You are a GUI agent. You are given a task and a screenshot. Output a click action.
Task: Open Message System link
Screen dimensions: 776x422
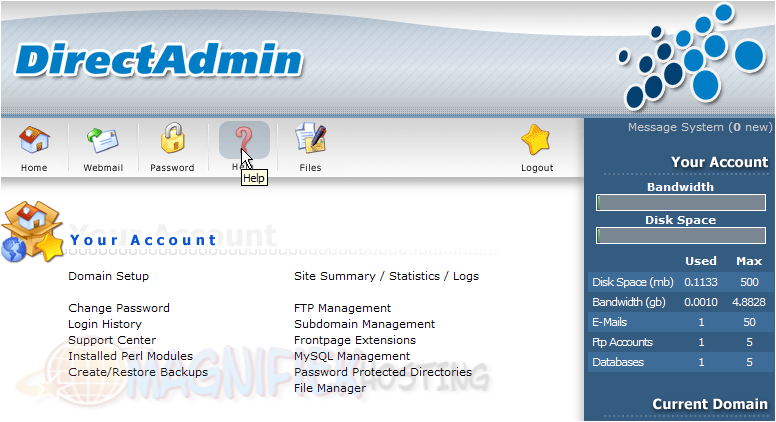coord(700,127)
